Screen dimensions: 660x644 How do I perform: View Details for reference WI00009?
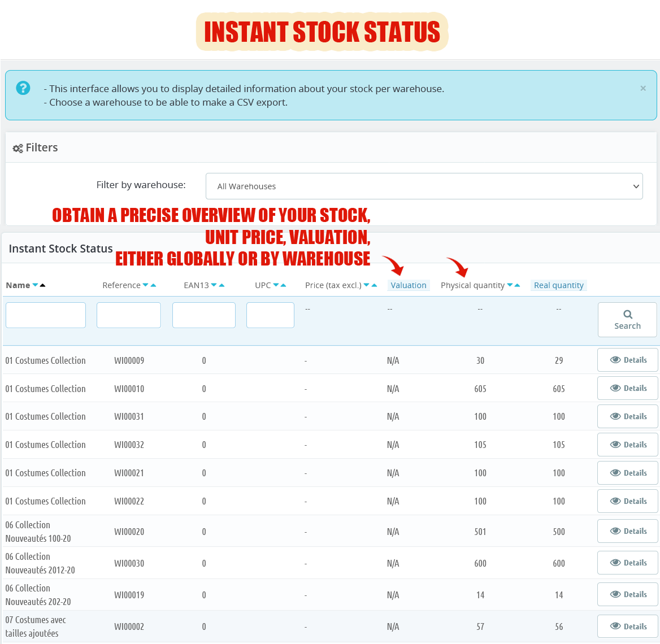628,360
